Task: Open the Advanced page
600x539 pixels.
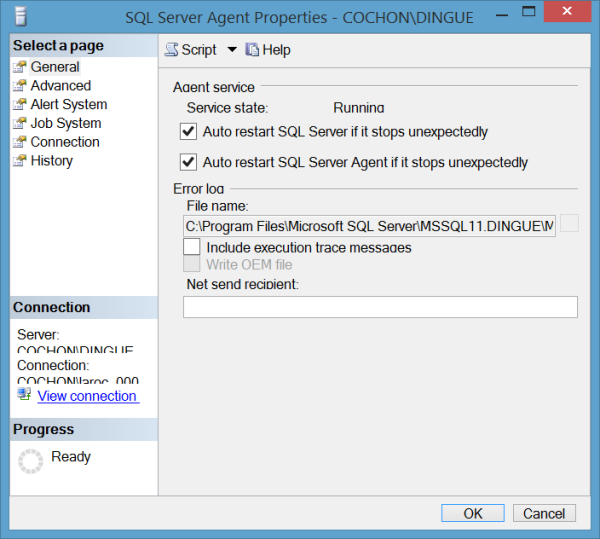Action: click(x=61, y=85)
